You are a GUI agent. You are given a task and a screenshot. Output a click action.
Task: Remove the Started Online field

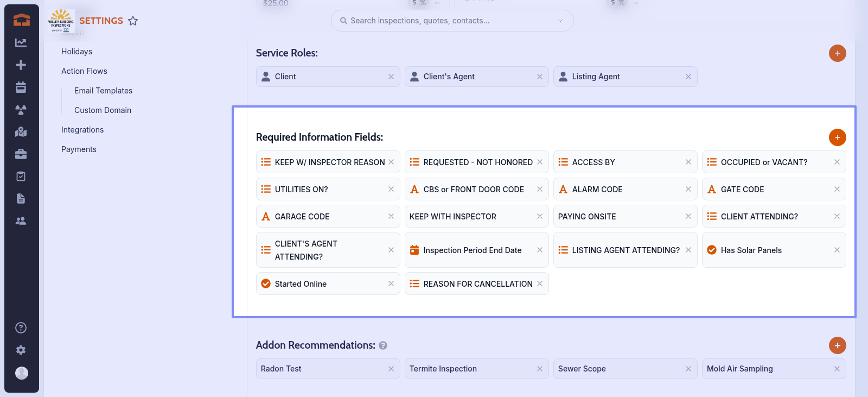391,283
